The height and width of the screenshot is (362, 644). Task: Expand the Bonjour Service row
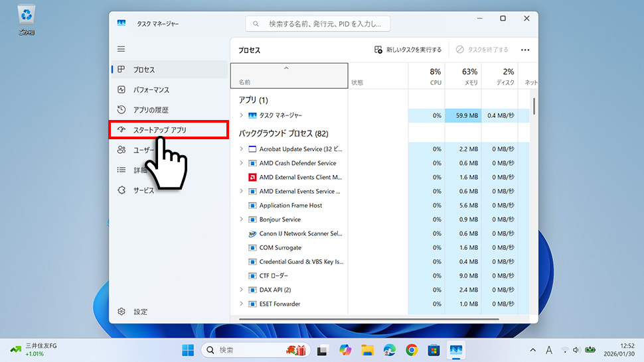pos(241,219)
